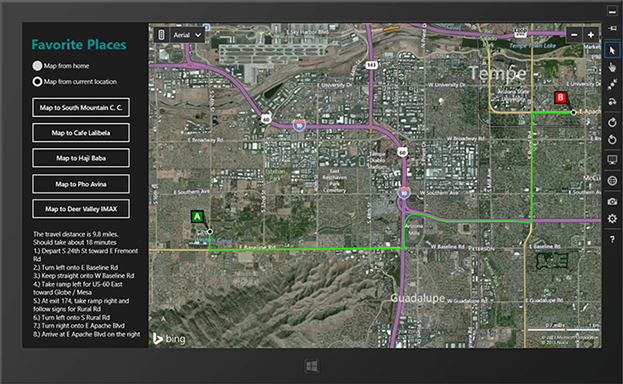Open simulator help question mark
This screenshot has width=623, height=384.
click(612, 239)
